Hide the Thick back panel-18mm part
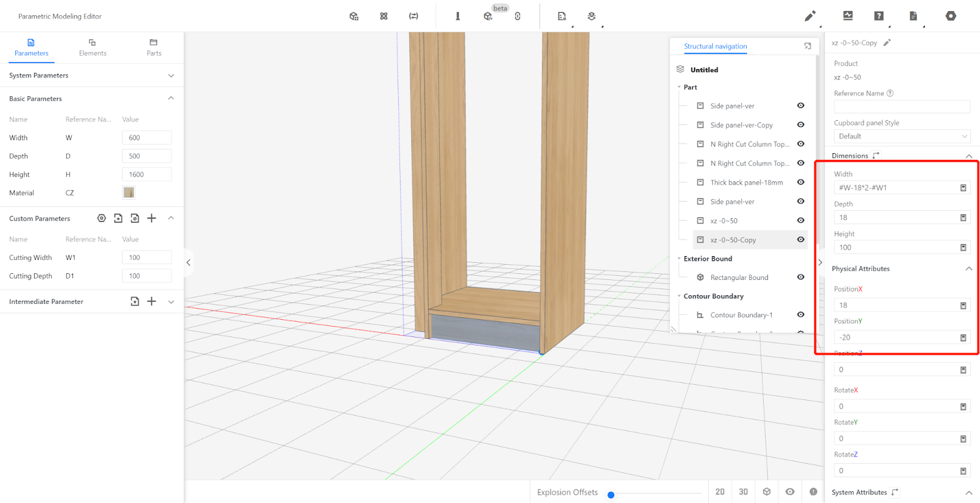980x503 pixels. 801,182
